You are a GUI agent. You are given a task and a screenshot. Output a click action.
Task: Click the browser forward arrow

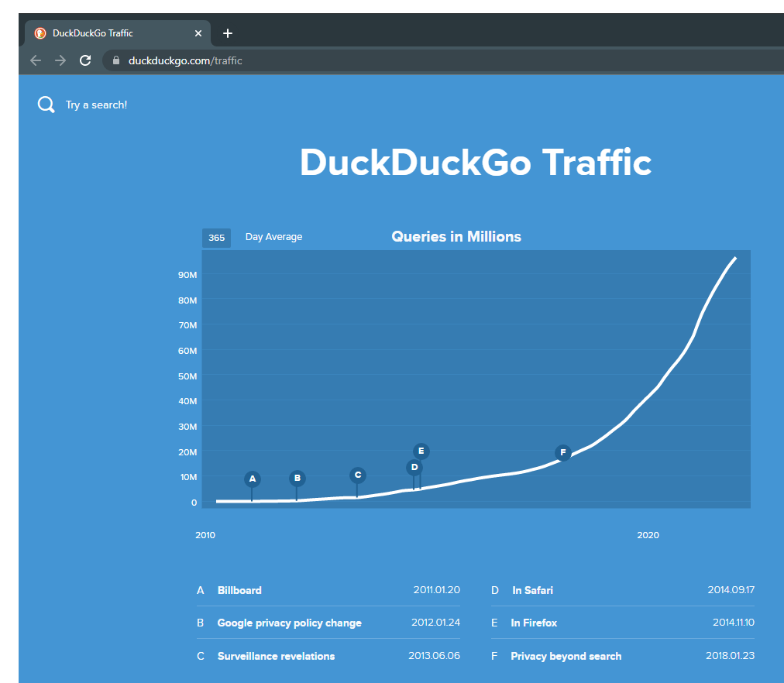pos(60,60)
